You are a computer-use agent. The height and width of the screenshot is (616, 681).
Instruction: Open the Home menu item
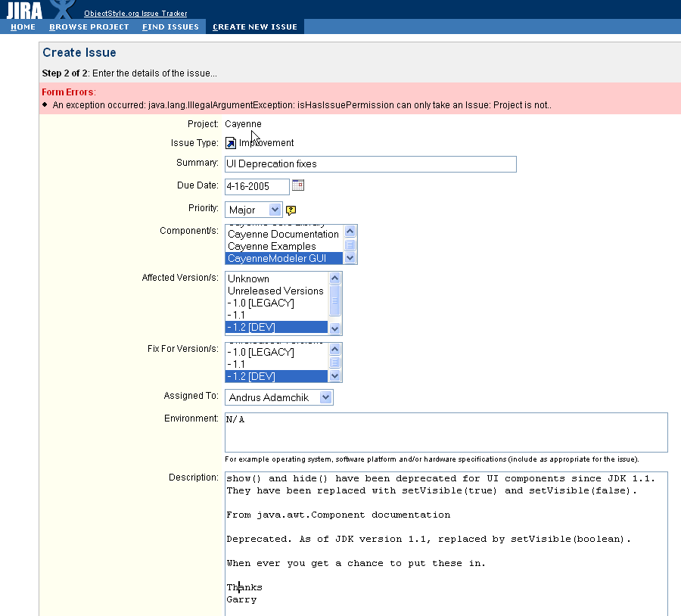[23, 27]
